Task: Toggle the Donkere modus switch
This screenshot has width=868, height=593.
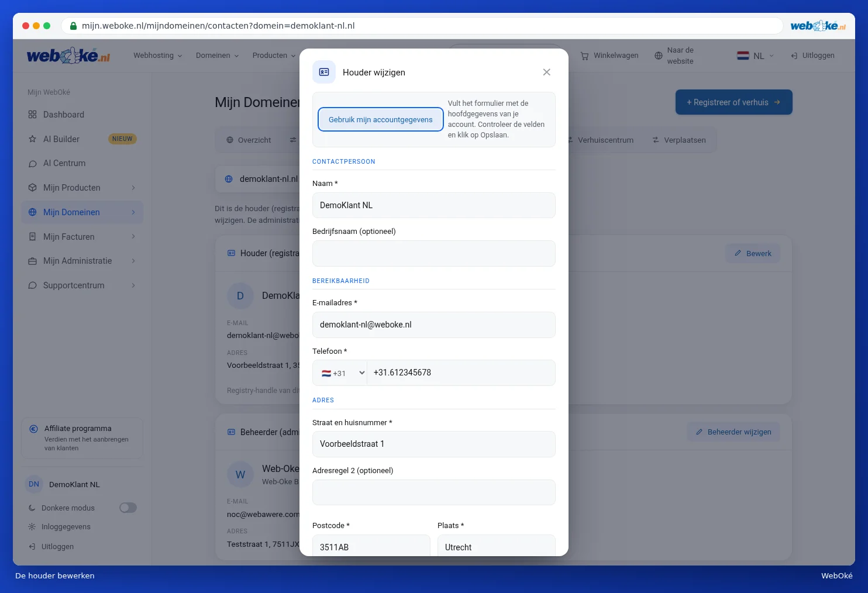Action: [x=128, y=508]
